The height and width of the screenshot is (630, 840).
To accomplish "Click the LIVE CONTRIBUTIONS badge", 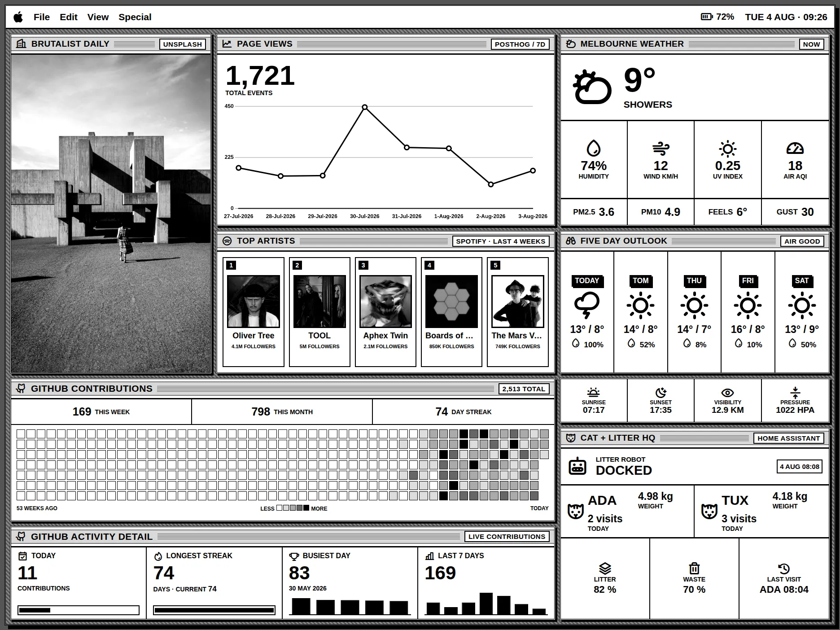I will point(507,537).
